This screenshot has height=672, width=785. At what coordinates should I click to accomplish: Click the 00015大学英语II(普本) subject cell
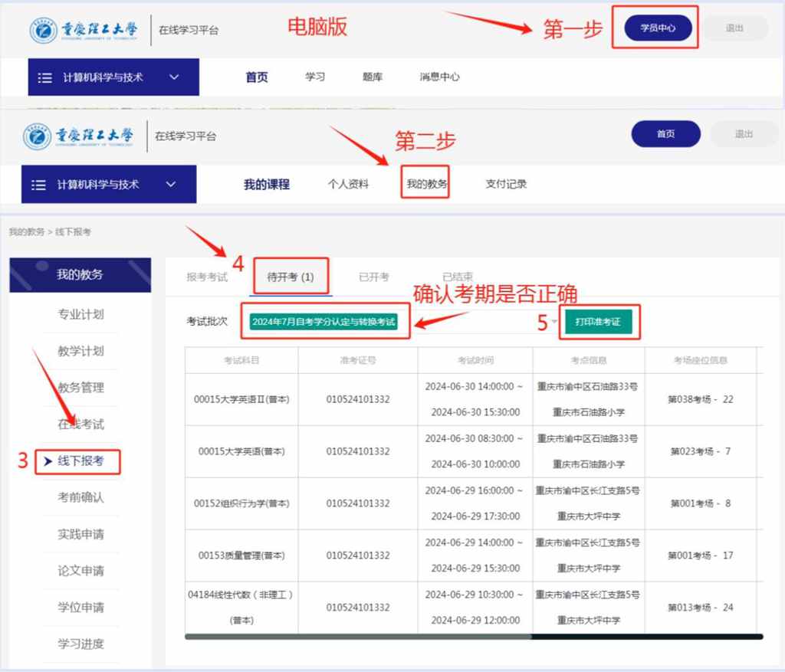241,399
